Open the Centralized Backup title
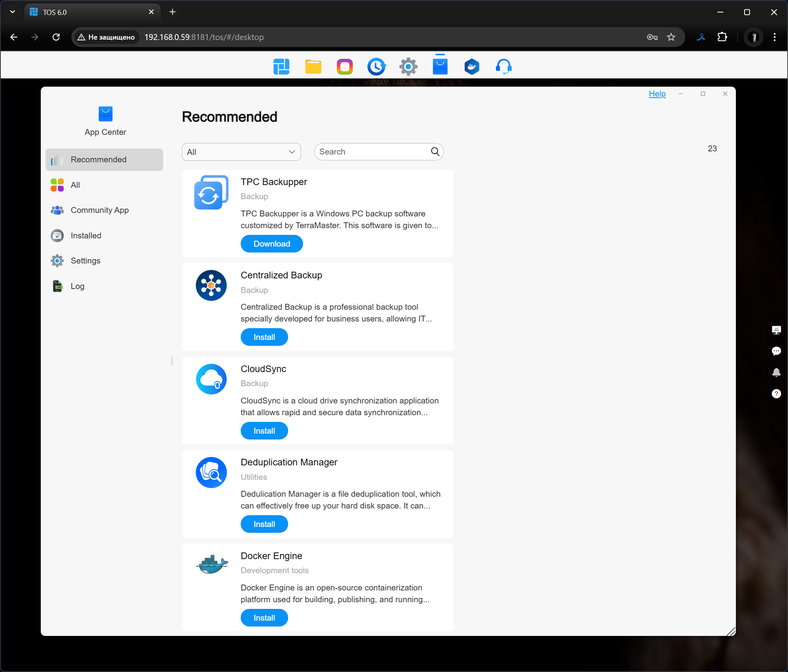 (x=281, y=275)
